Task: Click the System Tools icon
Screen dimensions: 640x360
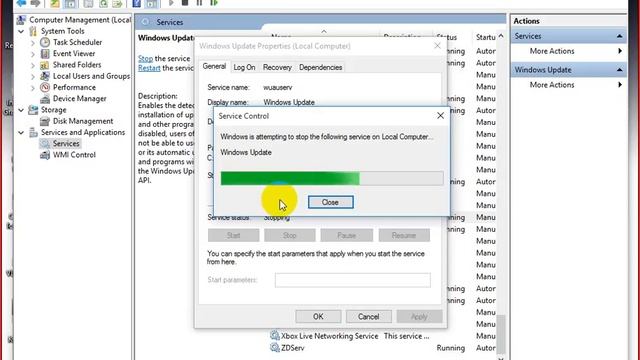Action: tap(33, 31)
